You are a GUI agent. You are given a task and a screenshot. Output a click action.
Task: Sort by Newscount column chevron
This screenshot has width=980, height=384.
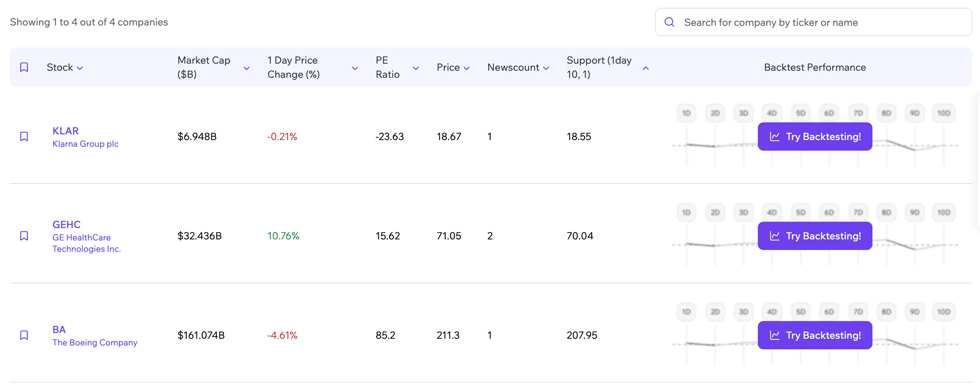tap(546, 68)
